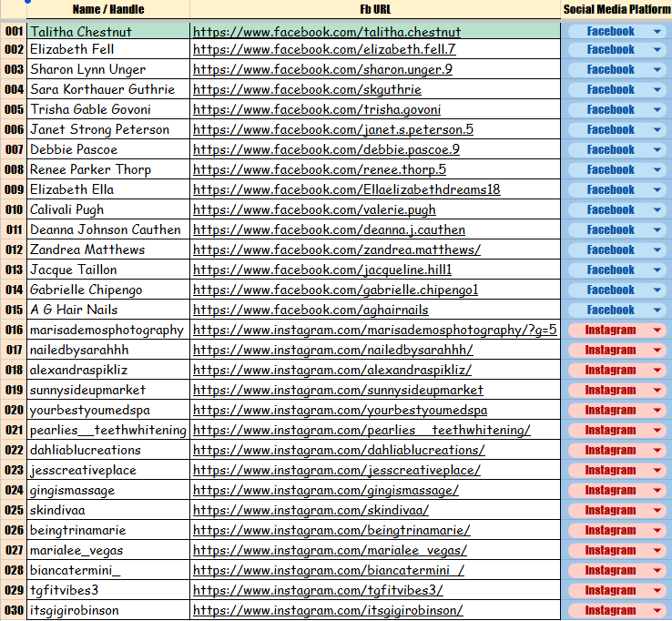This screenshot has height=621, width=672.
Task: Open platform dropdown for Debbie Pascoe
Action: click(x=657, y=150)
